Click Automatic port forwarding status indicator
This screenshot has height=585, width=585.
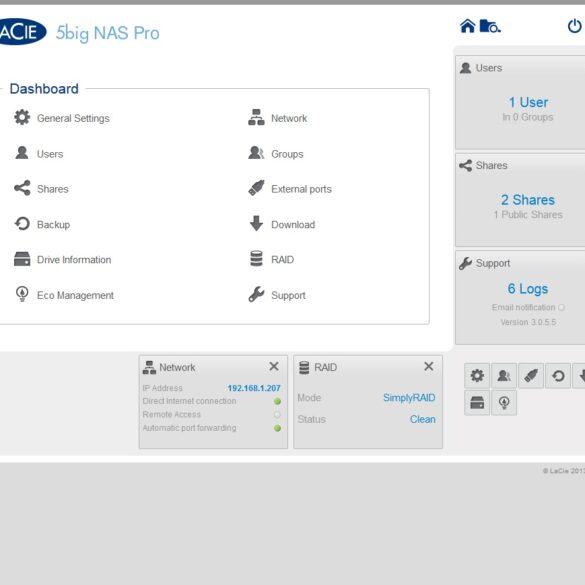coord(277,428)
